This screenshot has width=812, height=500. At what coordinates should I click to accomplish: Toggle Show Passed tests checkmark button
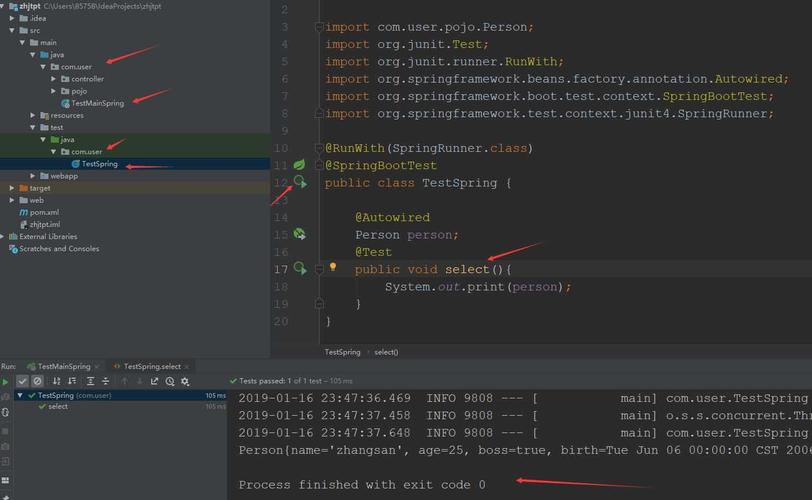[22, 381]
